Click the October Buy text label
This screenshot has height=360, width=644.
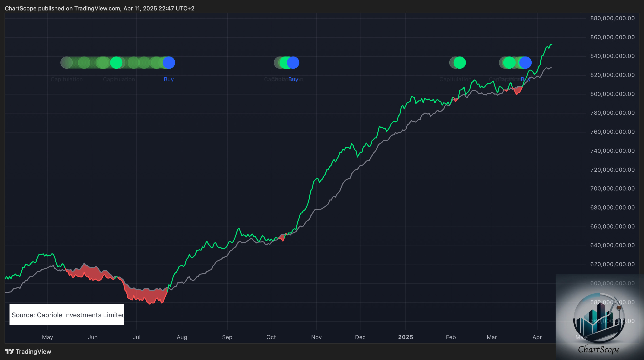tap(293, 79)
